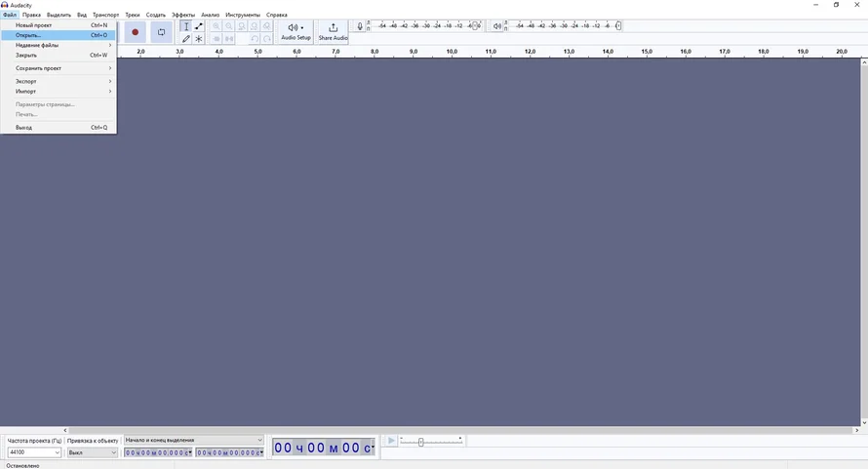
Task: Open the 'Эффекты' menu
Action: (182, 15)
